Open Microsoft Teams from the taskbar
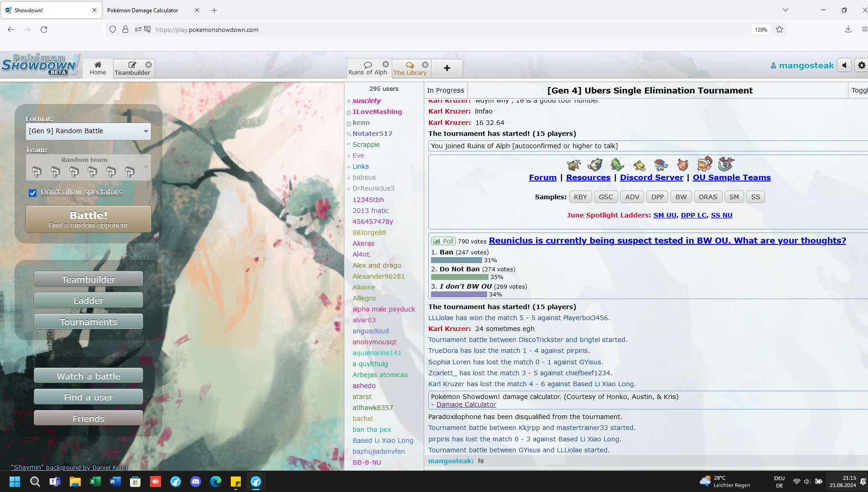Screen dimensions: 868x492 pos(55,482)
